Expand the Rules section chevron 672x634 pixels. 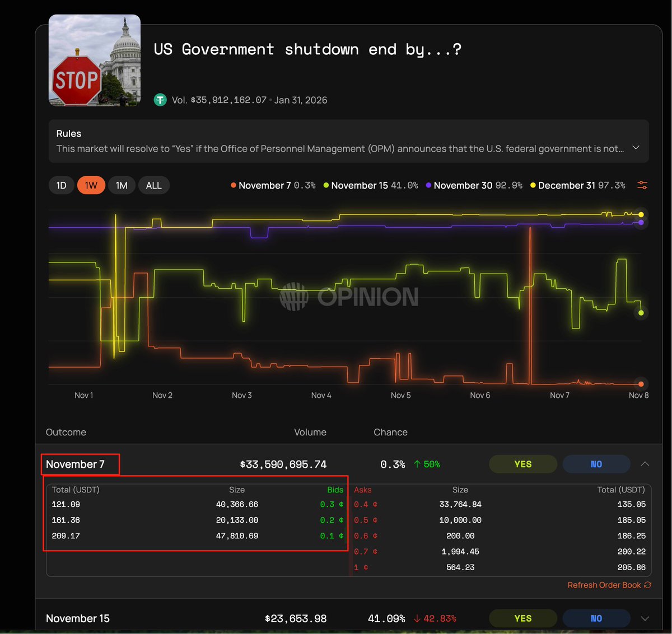point(636,148)
